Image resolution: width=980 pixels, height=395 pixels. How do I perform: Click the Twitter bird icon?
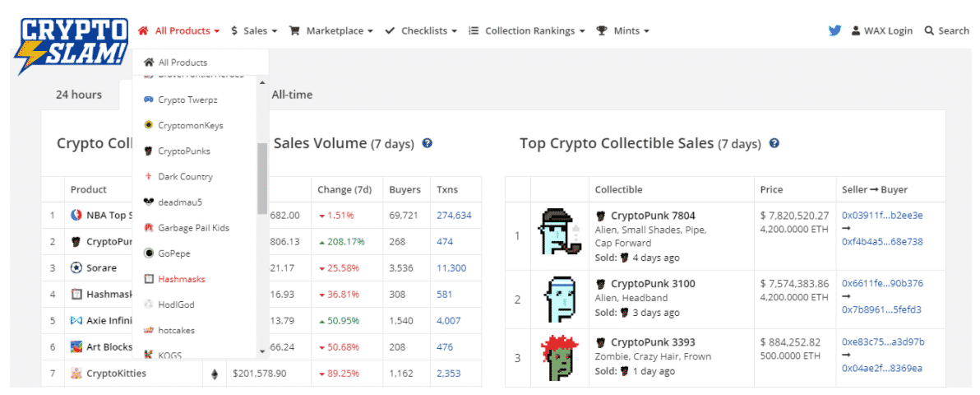(834, 30)
